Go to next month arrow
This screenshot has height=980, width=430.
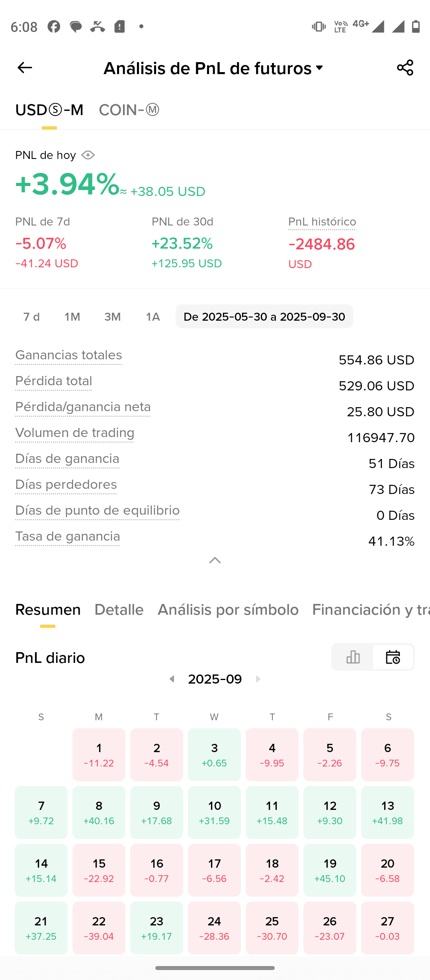coord(258,679)
